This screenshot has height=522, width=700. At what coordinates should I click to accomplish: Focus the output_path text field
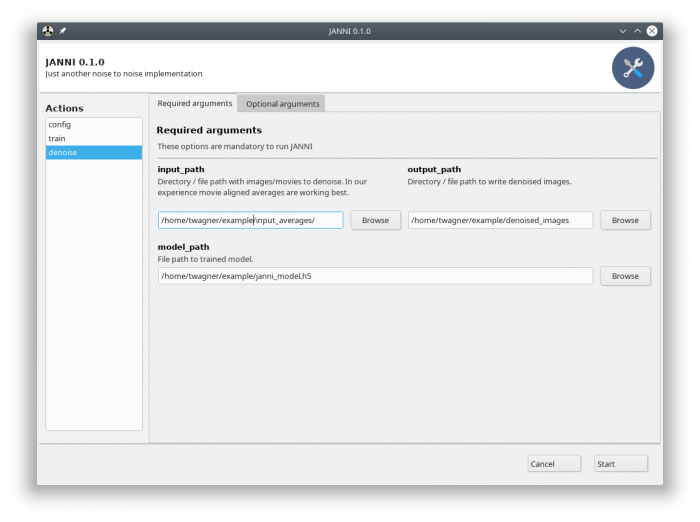[x=500, y=220]
